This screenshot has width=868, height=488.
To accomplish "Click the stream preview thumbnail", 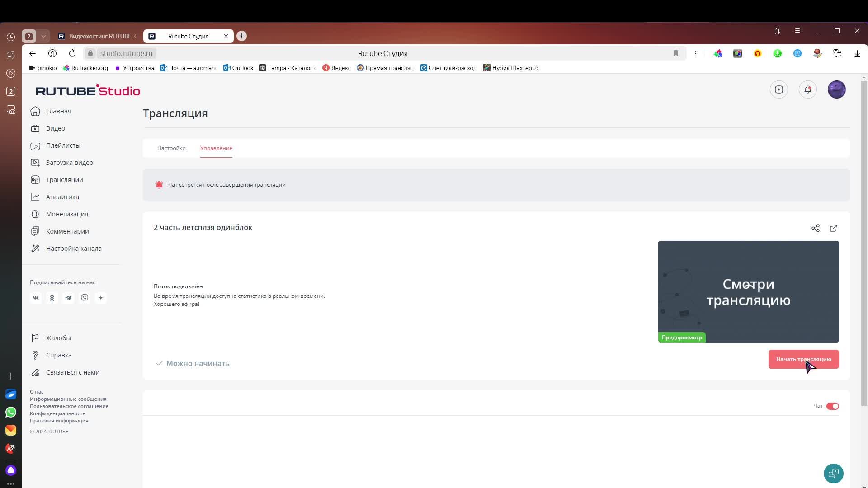I will tap(749, 291).
